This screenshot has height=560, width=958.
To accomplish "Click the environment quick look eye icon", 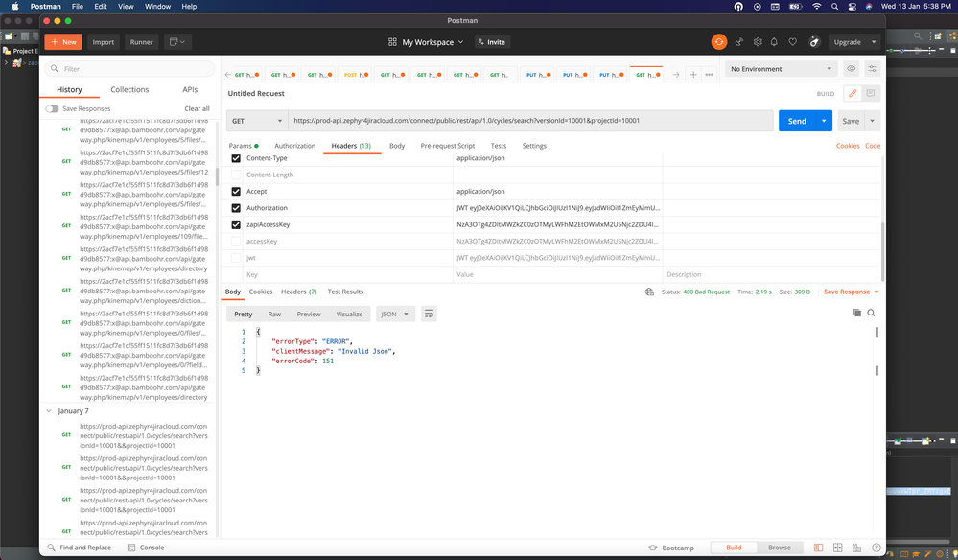I will click(851, 69).
